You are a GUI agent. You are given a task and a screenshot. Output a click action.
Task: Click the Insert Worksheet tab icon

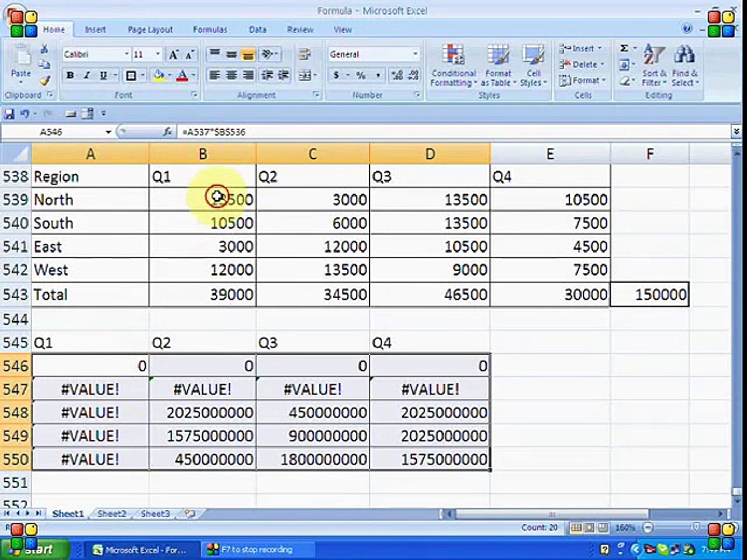pos(189,514)
